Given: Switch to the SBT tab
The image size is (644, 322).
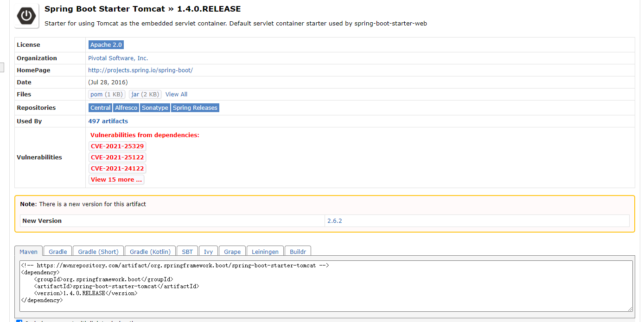Looking at the screenshot, I should coord(187,251).
